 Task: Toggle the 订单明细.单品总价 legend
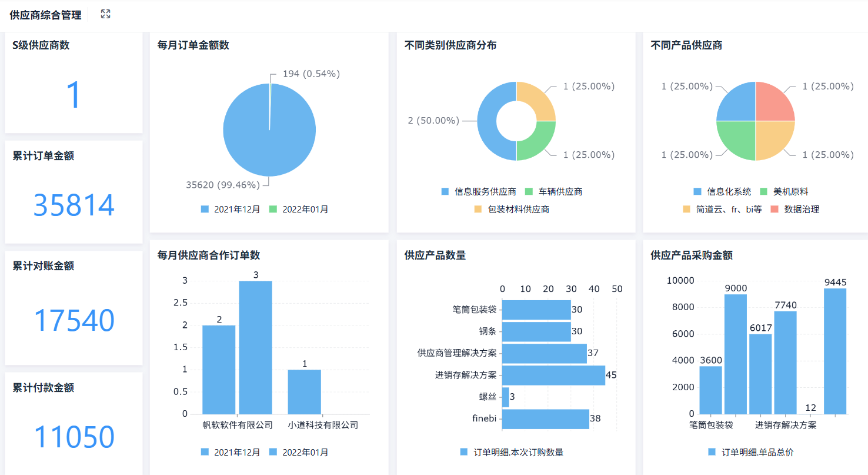758,453
